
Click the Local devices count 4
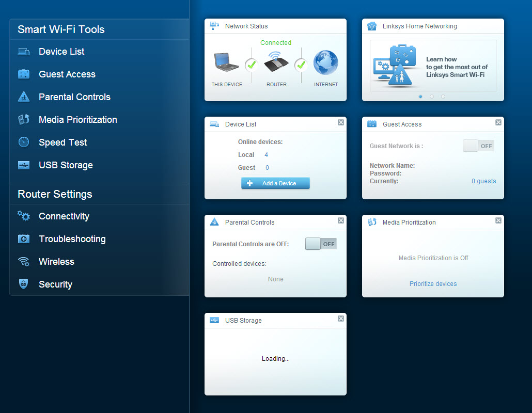[267, 155]
